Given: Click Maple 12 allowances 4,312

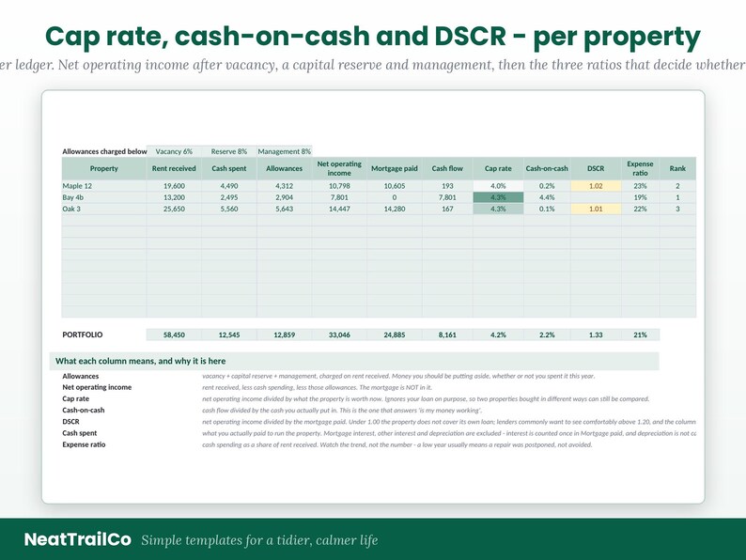Looking at the screenshot, I should pos(284,186).
